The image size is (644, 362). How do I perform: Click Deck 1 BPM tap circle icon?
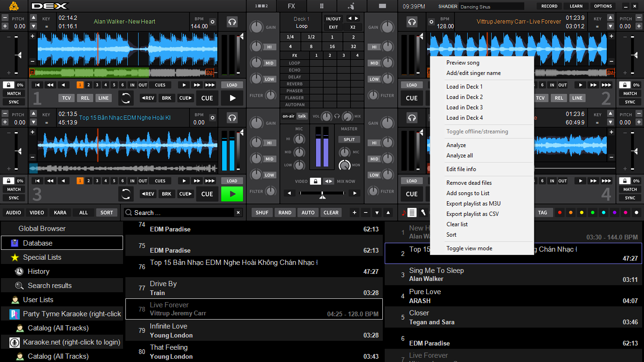pyautogui.click(x=212, y=22)
